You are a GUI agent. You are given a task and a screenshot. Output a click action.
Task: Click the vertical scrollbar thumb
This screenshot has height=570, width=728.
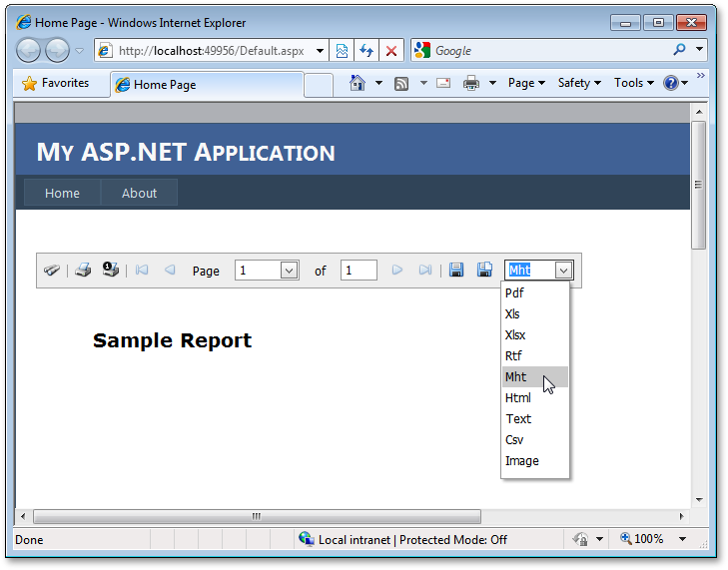click(x=698, y=185)
